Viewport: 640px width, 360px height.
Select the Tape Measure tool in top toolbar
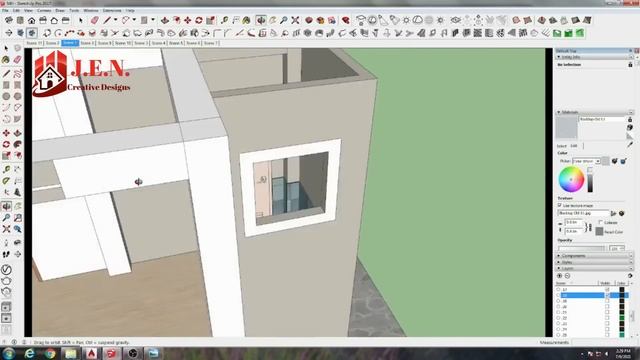(x=224, y=20)
